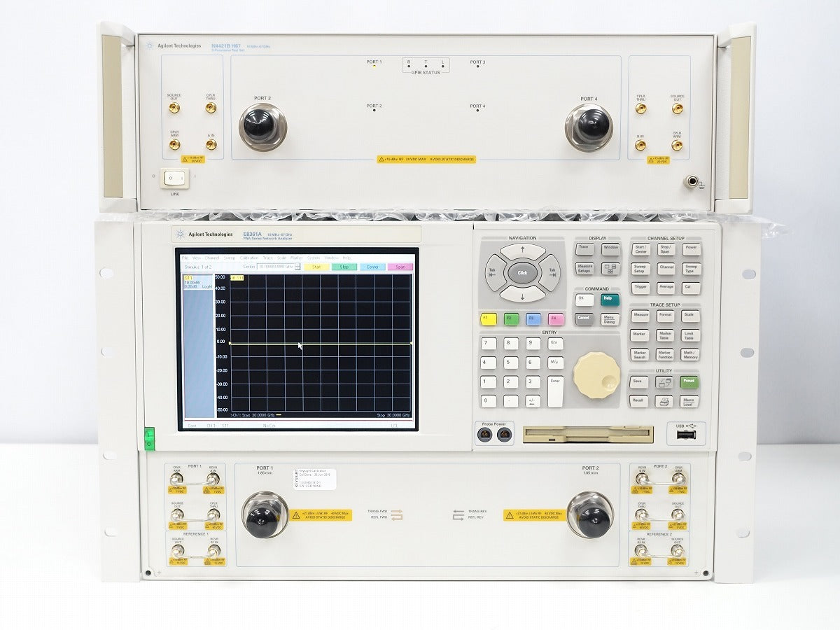Hit the Macro Local key
840x630 pixels.
[689, 402]
